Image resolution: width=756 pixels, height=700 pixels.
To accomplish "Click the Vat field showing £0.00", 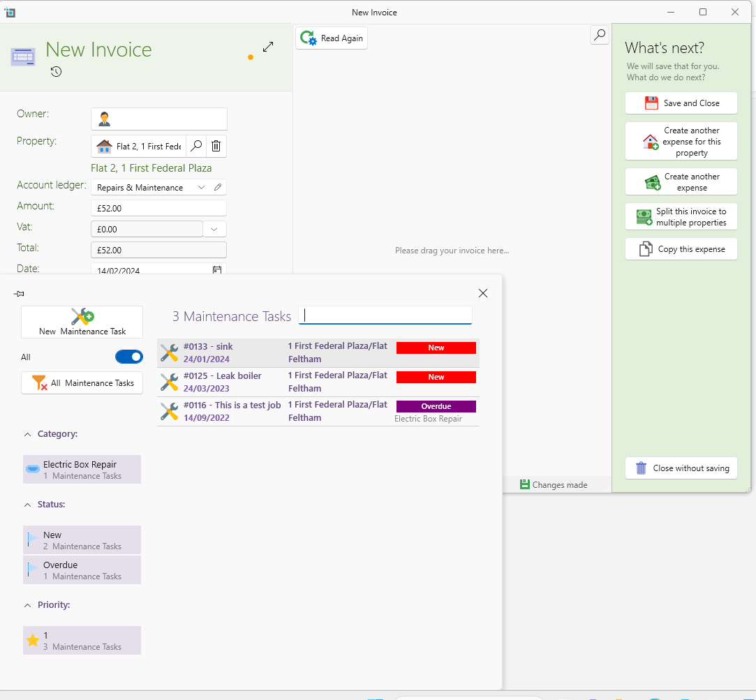I will (x=147, y=229).
